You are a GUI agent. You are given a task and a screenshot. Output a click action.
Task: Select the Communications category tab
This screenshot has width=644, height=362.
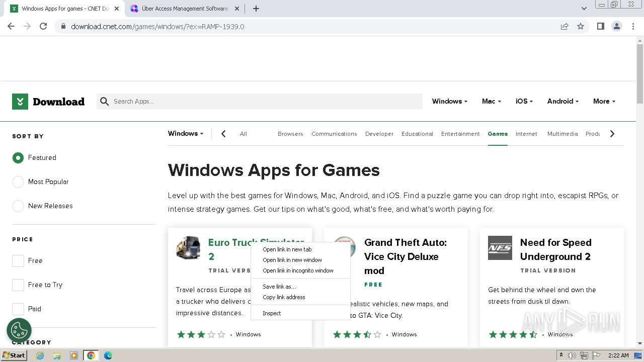tap(334, 134)
